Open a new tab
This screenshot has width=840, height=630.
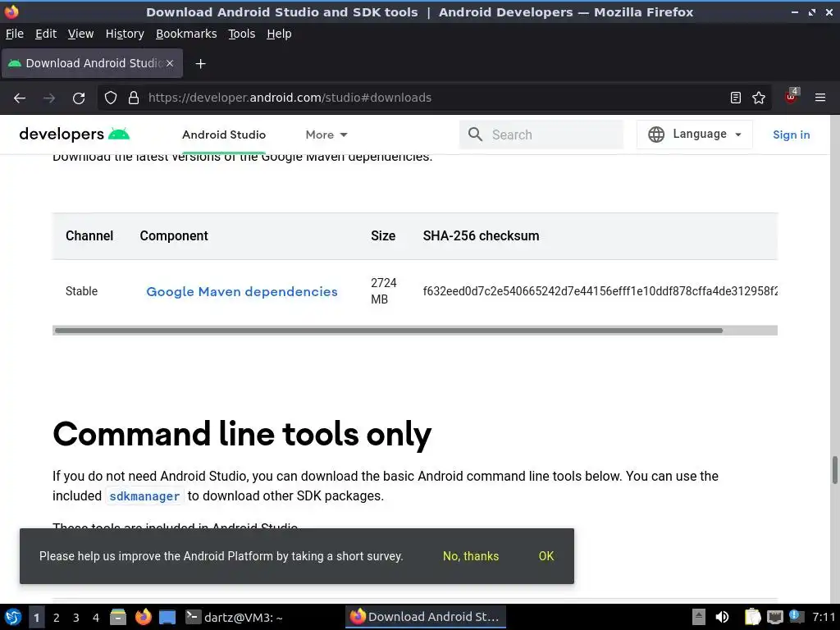pyautogui.click(x=200, y=64)
